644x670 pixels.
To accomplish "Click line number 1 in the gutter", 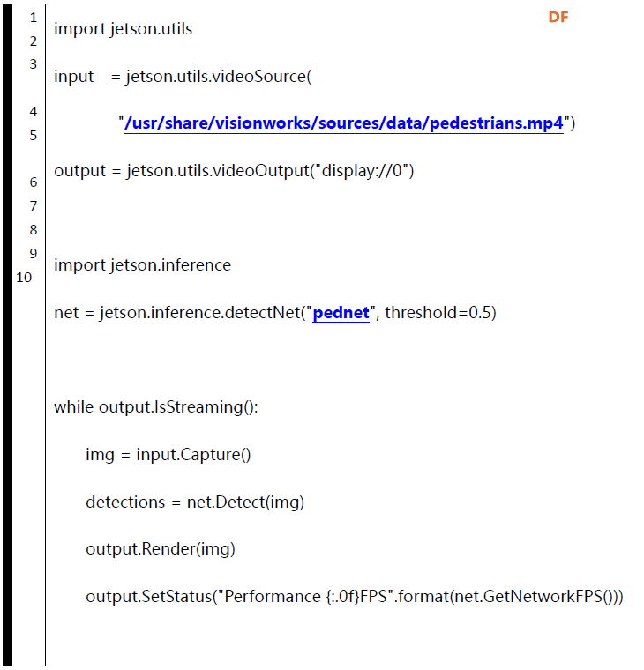I will 34,18.
